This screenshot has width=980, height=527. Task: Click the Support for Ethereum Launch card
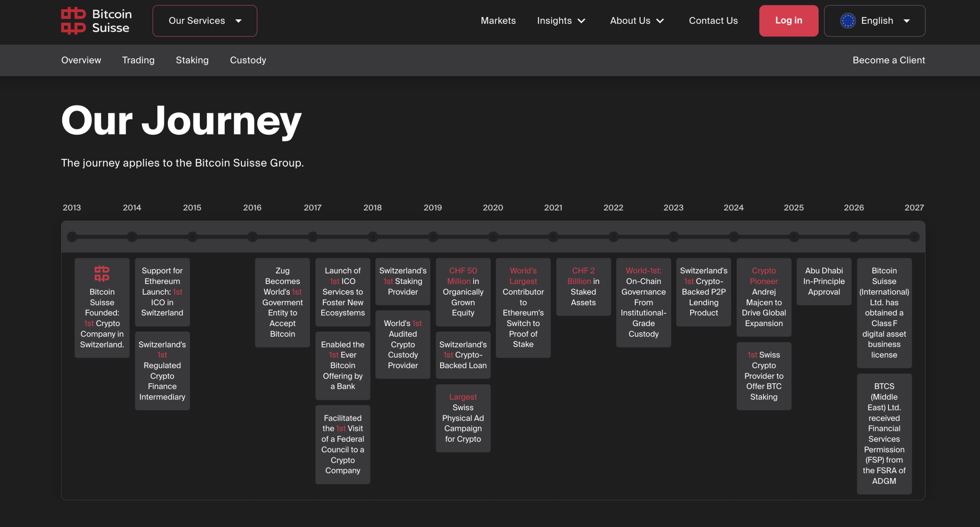tap(162, 292)
